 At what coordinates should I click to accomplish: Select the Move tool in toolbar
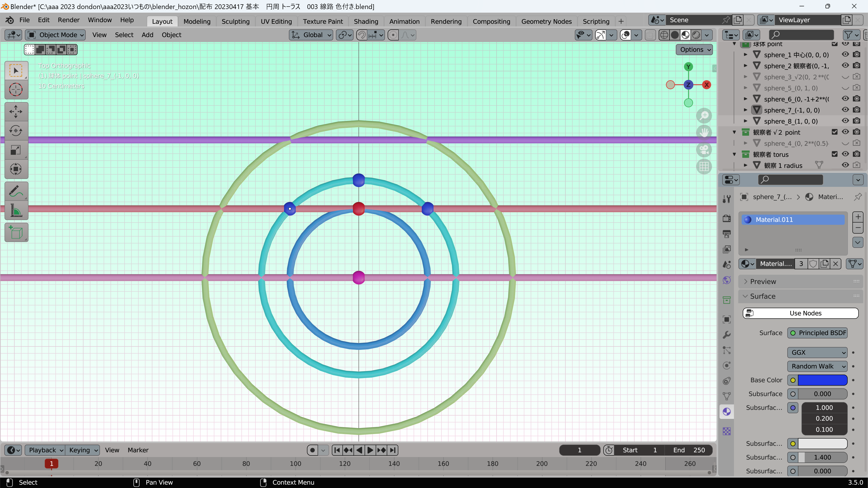tap(16, 111)
